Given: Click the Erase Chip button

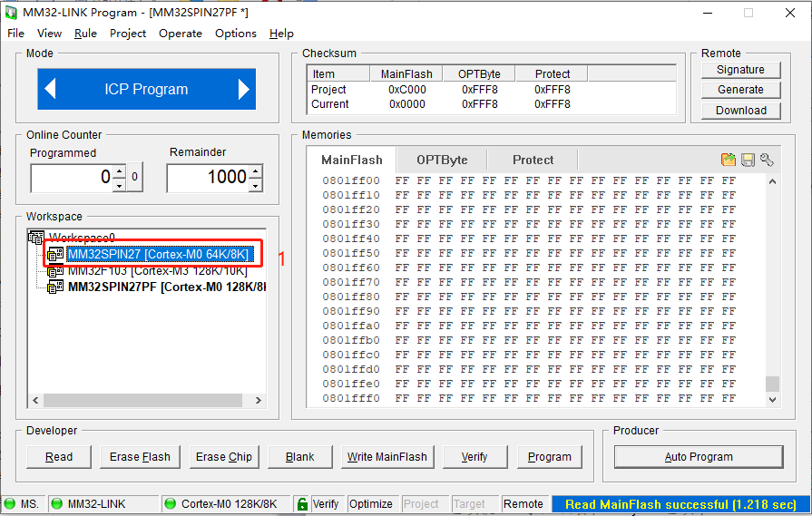Looking at the screenshot, I should point(224,457).
